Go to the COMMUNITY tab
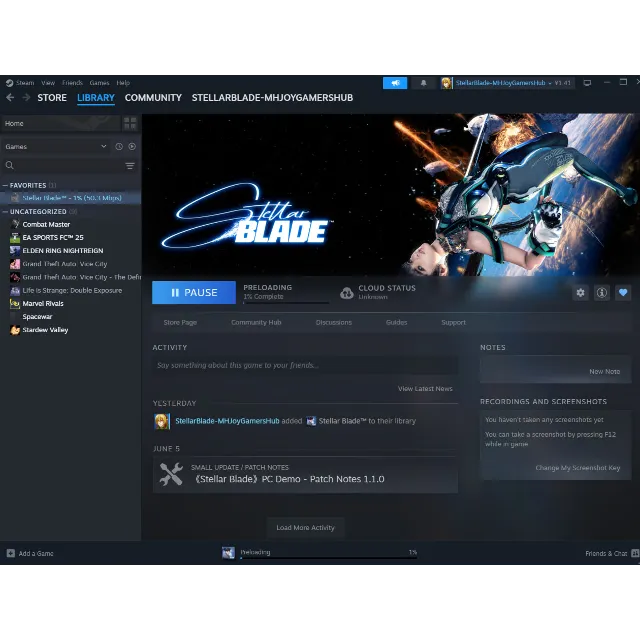Image resolution: width=640 pixels, height=640 pixels. [153, 98]
